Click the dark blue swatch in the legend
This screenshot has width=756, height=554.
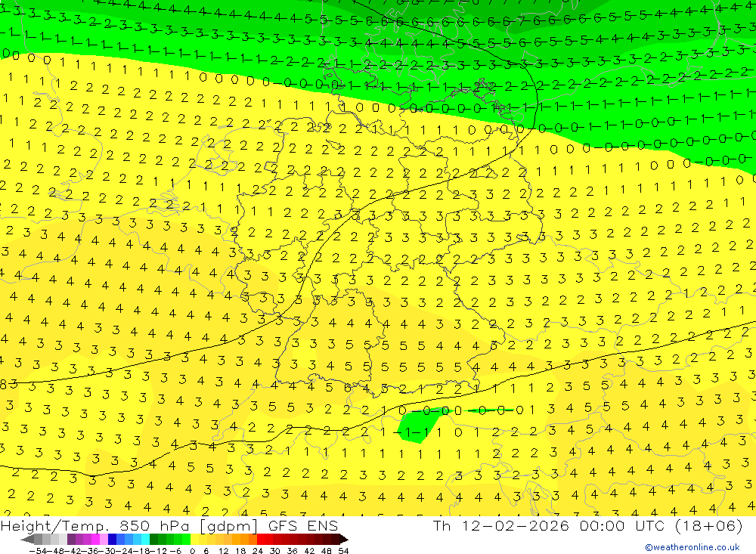tap(112, 540)
